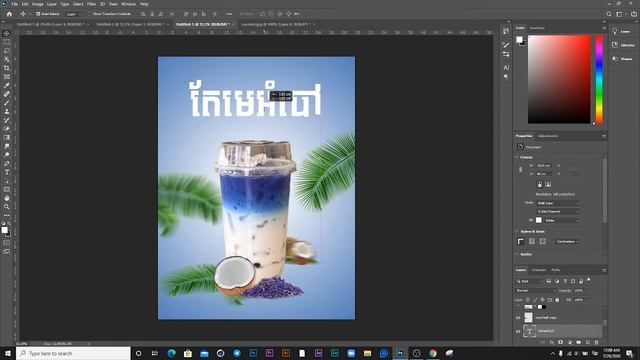
Task: Open the Search icon at top right
Action: click(x=609, y=14)
